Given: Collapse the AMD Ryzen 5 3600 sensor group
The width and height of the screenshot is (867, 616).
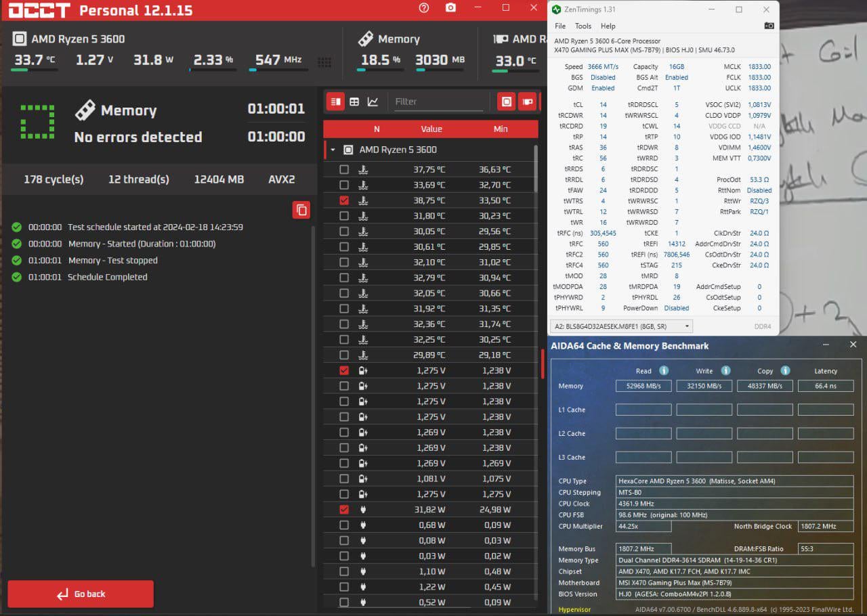Looking at the screenshot, I should pyautogui.click(x=333, y=150).
